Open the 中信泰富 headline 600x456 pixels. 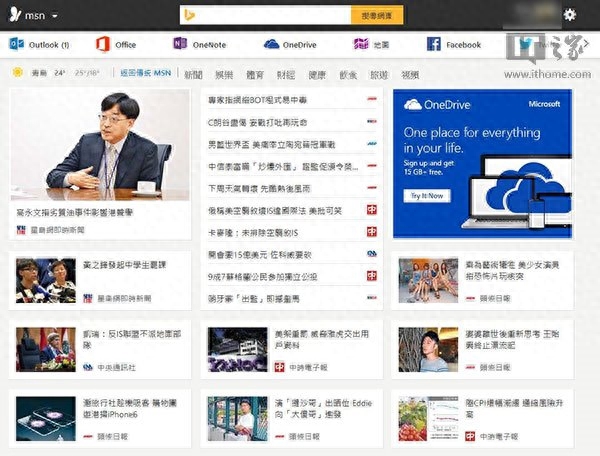point(283,167)
